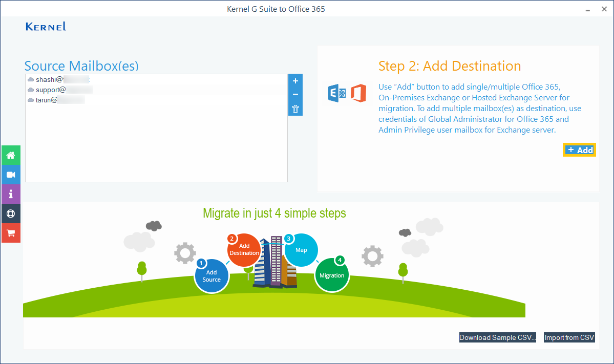Remove mailbox using the minus icon
Screen dimensions: 614x364
pos(295,95)
